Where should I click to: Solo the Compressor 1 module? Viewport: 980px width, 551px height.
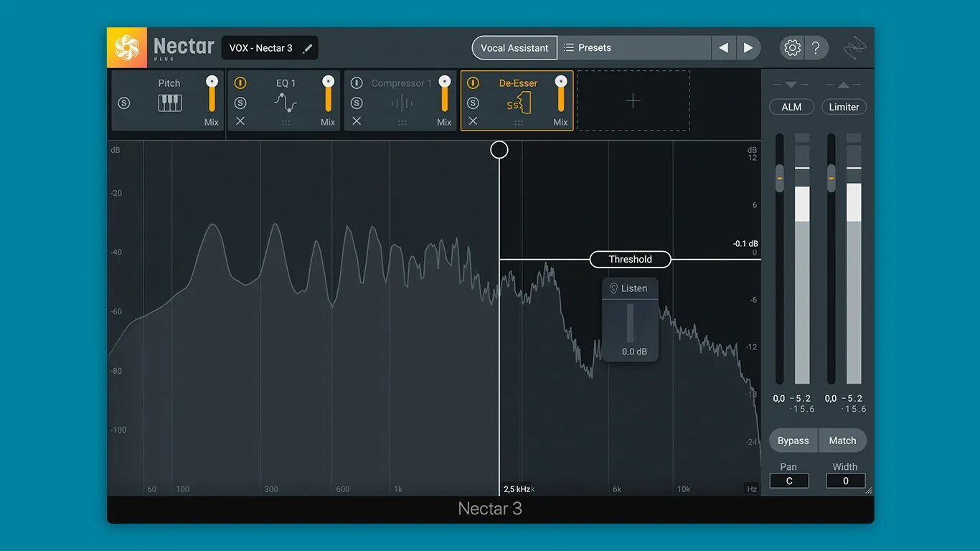click(x=357, y=103)
